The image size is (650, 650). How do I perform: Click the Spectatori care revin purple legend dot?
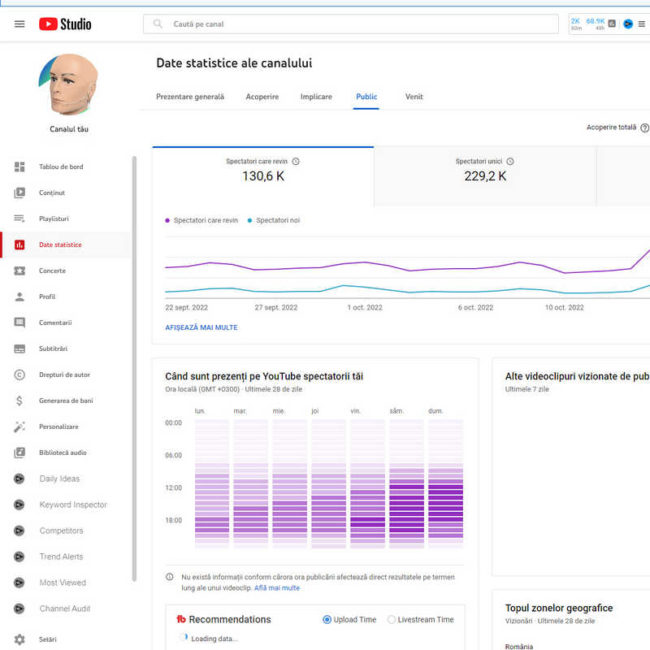(167, 221)
